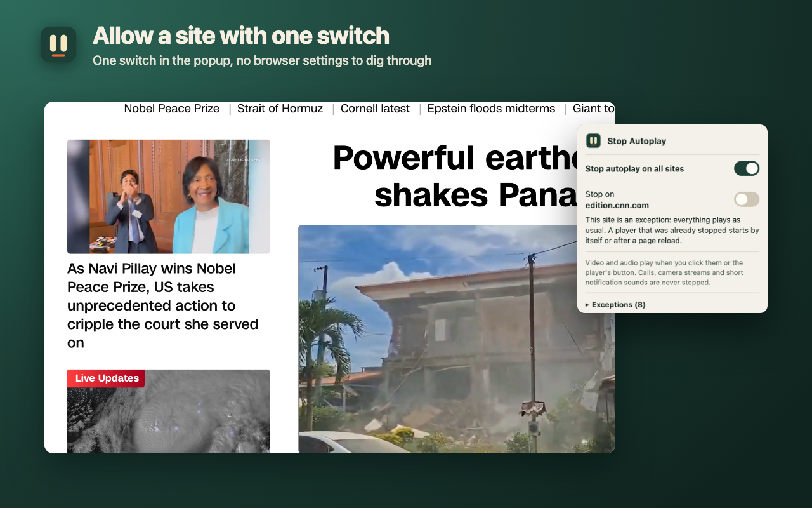Click the 'One switch in the popup' subtitle
The height and width of the screenshot is (508, 812).
coord(262,60)
